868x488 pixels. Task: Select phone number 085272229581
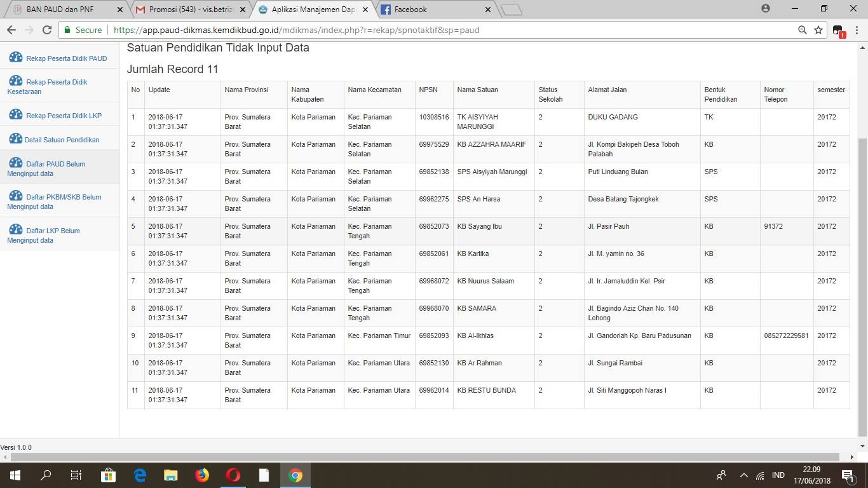point(786,335)
